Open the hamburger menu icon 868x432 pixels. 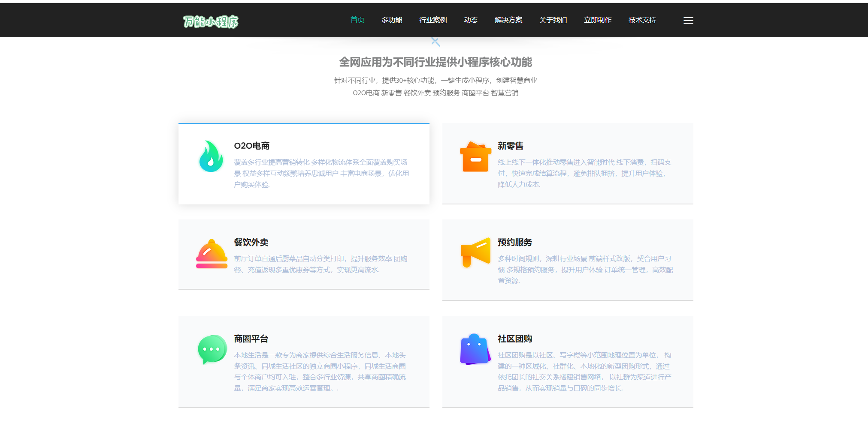click(688, 21)
